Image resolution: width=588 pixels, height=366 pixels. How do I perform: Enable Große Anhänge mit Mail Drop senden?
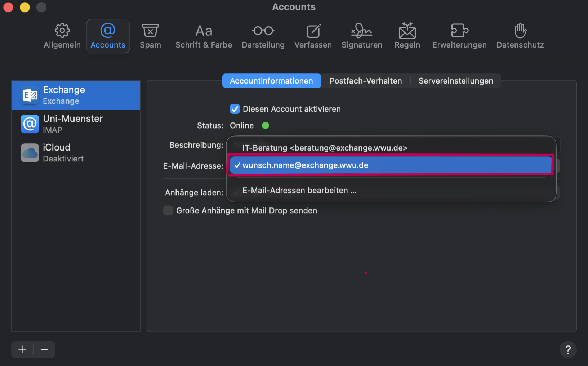point(168,211)
